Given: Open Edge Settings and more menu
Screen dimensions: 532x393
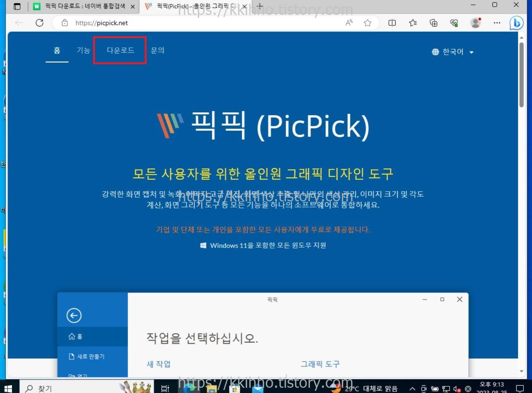Looking at the screenshot, I should click(x=496, y=23).
